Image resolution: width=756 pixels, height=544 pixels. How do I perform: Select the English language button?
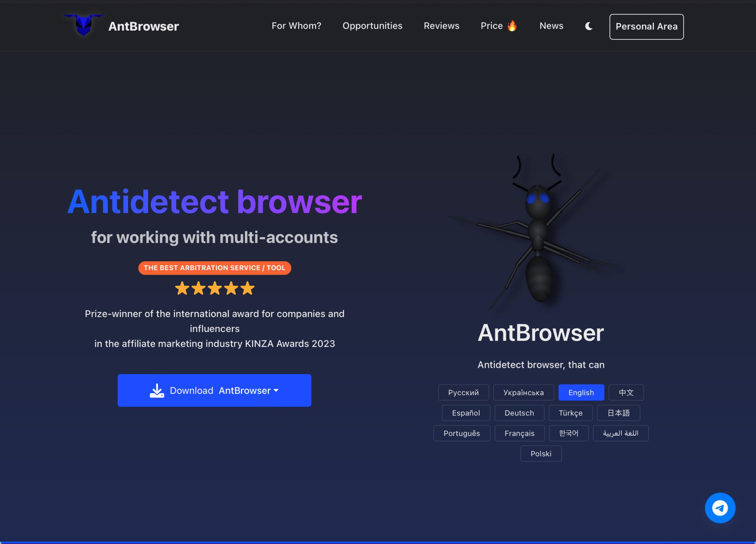(581, 392)
